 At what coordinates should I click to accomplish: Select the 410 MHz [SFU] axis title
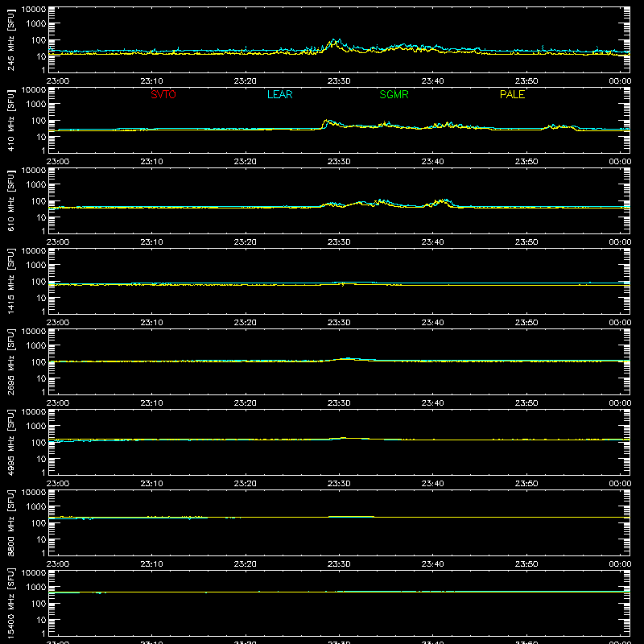[10, 120]
